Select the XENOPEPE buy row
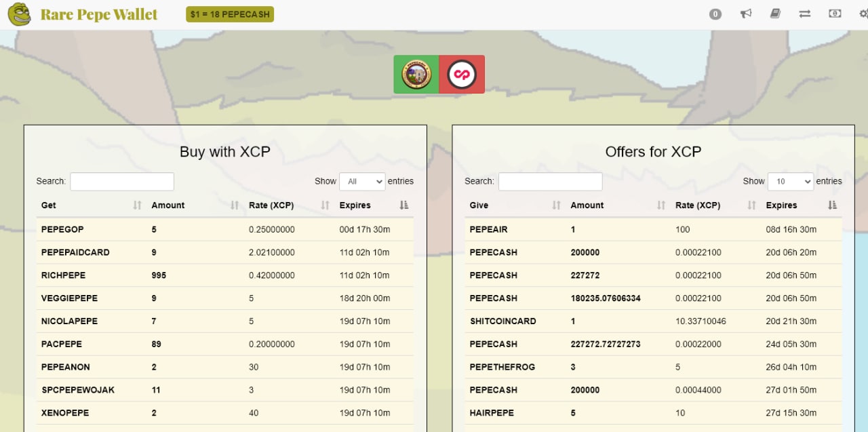This screenshot has width=868, height=432. (x=225, y=413)
